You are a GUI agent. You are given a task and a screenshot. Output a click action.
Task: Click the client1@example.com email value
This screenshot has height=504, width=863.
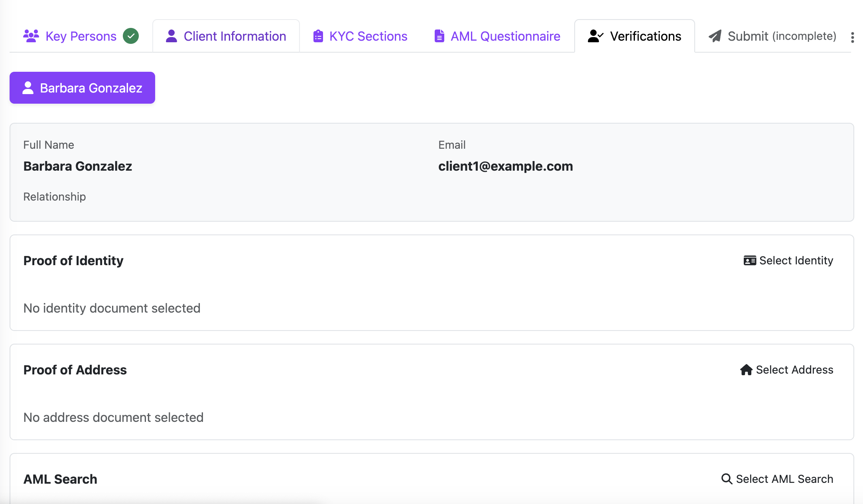tap(505, 166)
